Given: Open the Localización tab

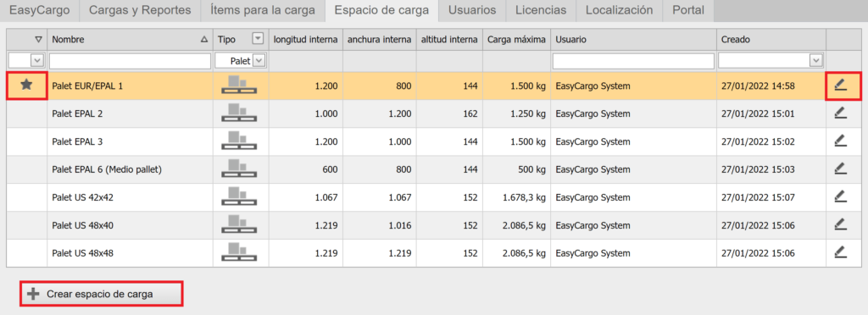Looking at the screenshot, I should click(620, 10).
